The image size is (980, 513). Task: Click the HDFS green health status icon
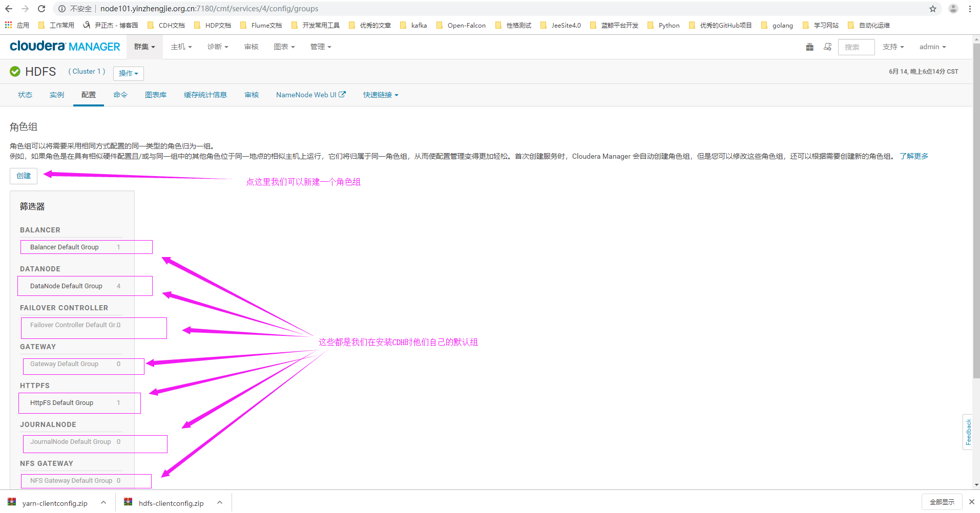[x=15, y=72]
